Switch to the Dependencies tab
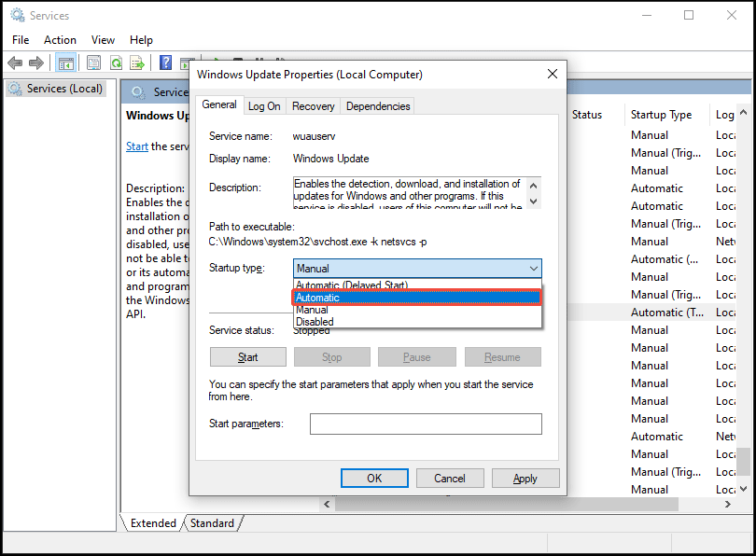 click(x=377, y=105)
